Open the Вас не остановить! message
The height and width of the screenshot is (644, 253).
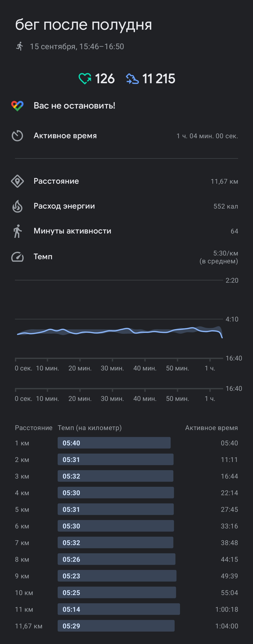coord(74,106)
